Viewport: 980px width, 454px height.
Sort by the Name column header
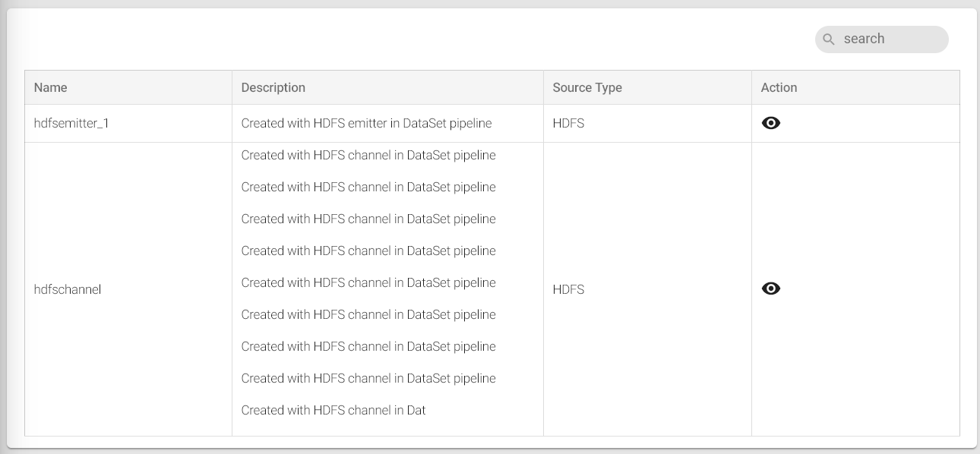[x=51, y=87]
